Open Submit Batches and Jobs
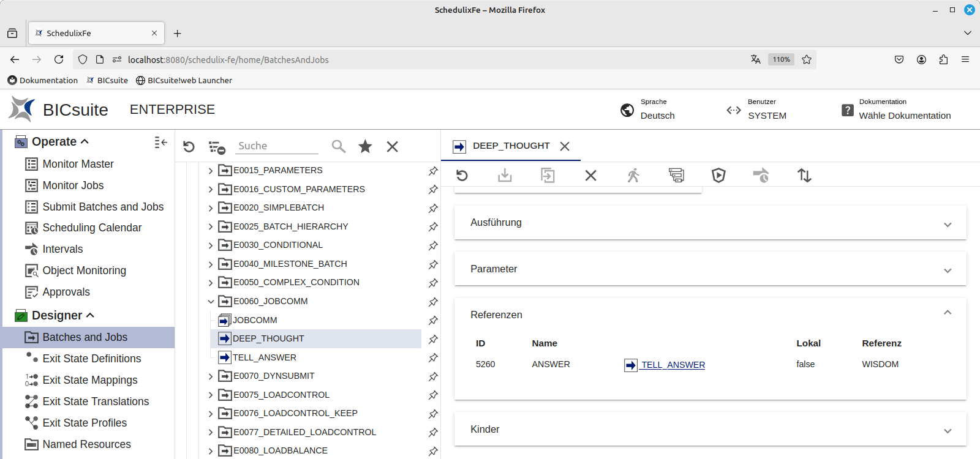 103,207
